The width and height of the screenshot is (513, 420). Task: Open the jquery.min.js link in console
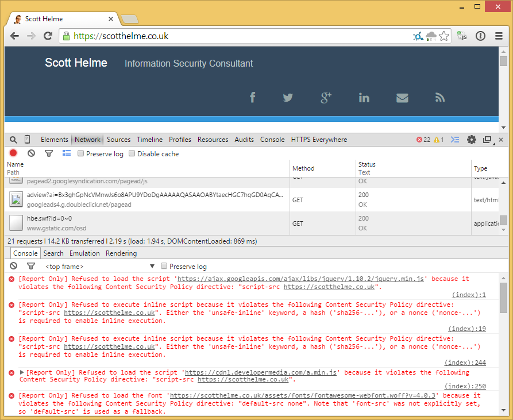(x=300, y=279)
